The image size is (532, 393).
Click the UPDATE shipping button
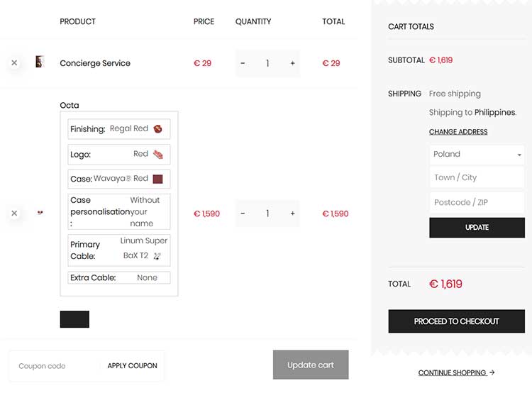tap(477, 228)
